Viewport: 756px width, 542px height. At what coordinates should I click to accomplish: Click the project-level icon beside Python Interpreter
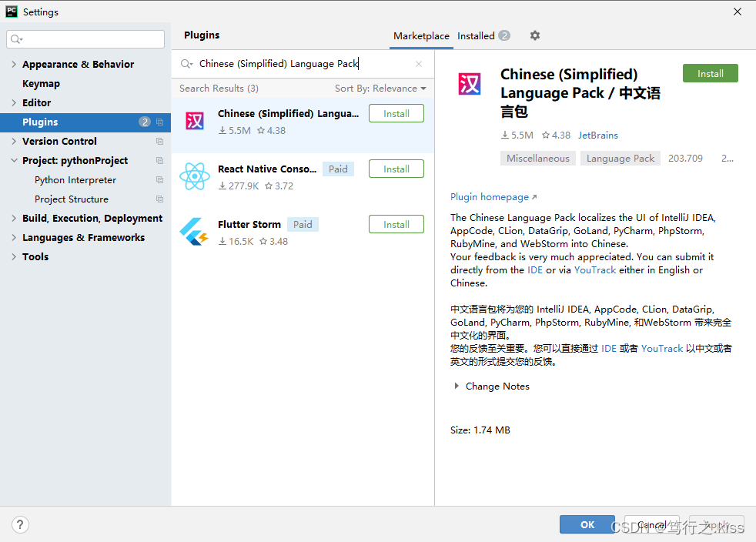click(159, 180)
